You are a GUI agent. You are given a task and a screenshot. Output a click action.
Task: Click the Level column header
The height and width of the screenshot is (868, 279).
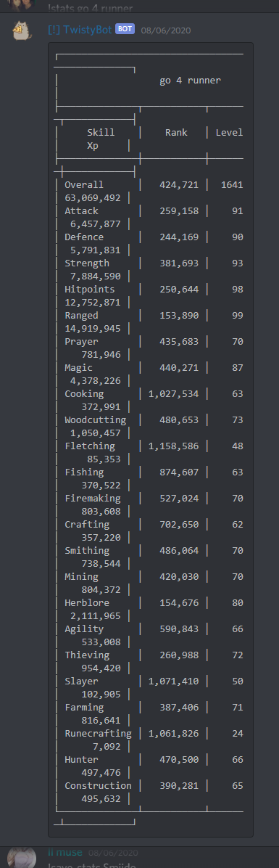pyautogui.click(x=229, y=132)
